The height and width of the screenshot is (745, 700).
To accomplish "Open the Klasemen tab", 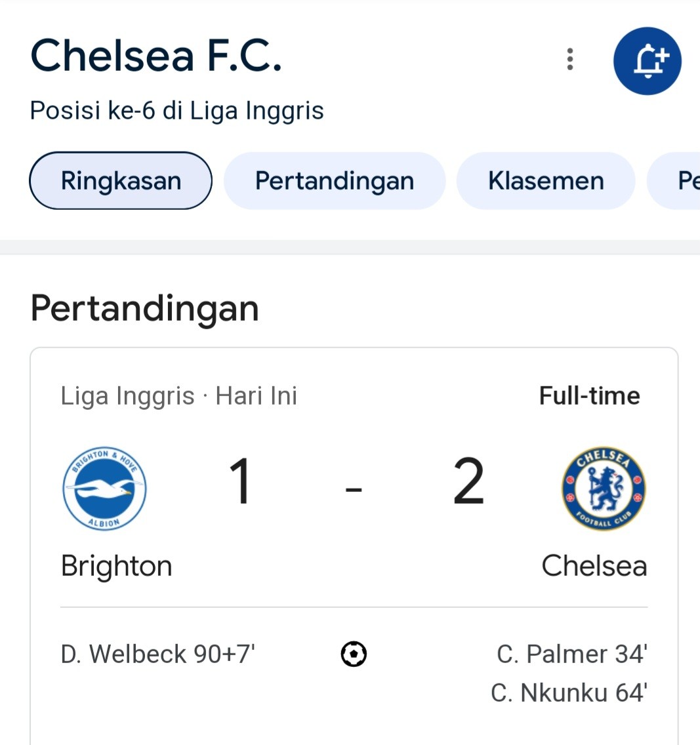I will (x=546, y=180).
